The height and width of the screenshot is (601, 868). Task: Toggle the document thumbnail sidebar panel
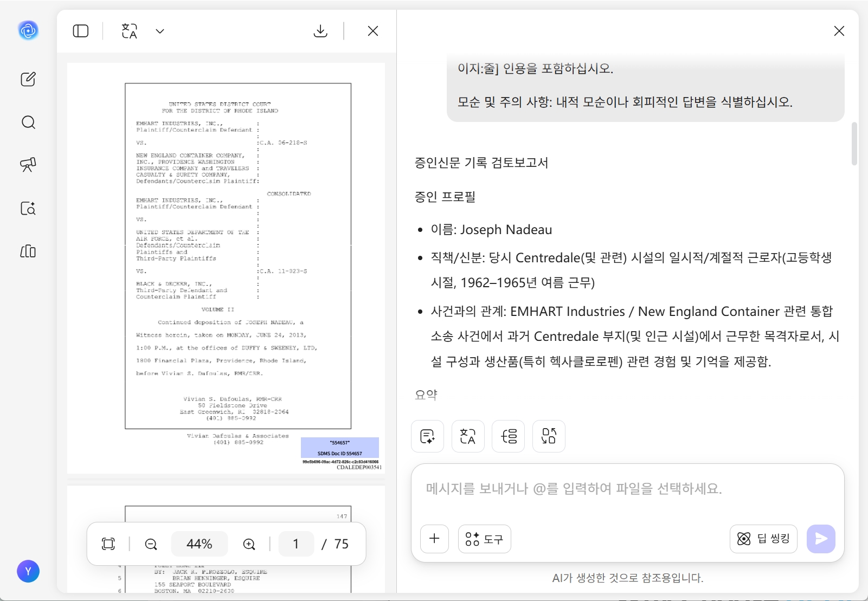click(81, 31)
